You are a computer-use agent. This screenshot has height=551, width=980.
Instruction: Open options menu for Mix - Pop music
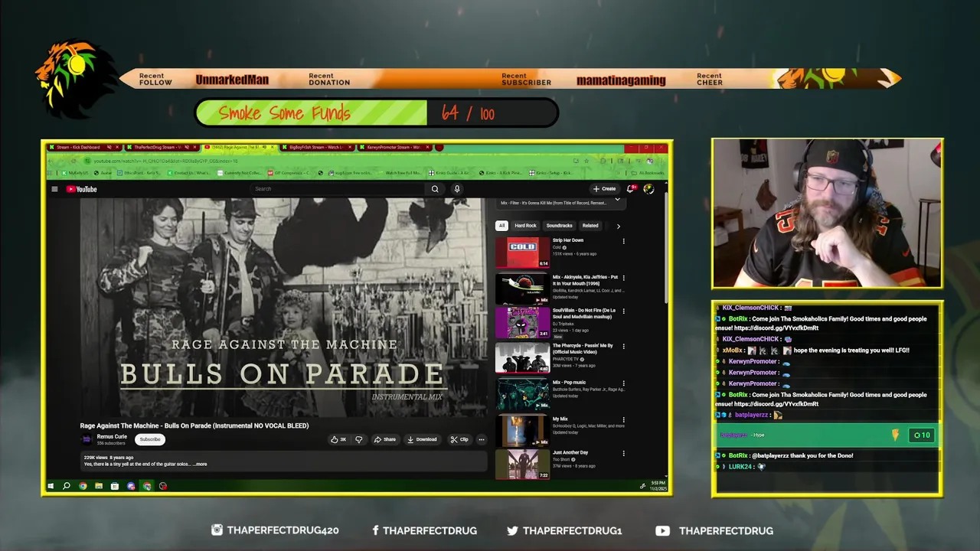623,383
